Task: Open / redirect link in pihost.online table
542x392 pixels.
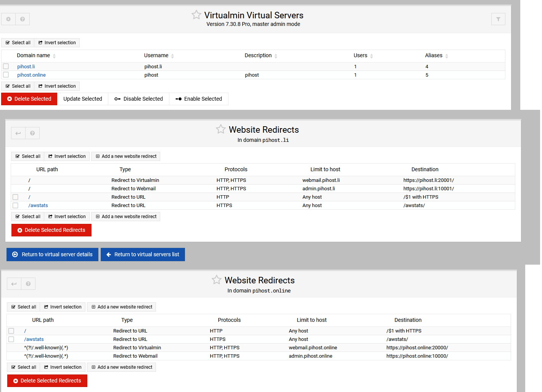Action: [x=25, y=331]
